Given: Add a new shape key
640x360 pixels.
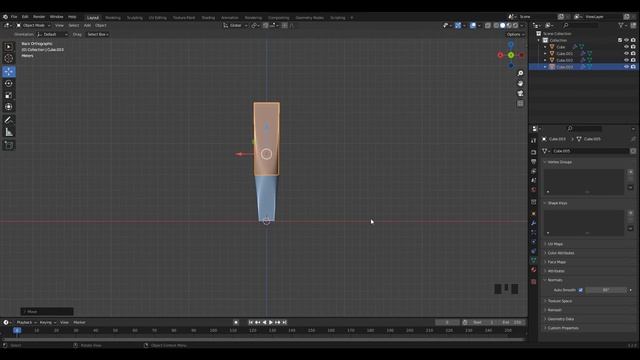Looking at the screenshot, I should (x=631, y=213).
